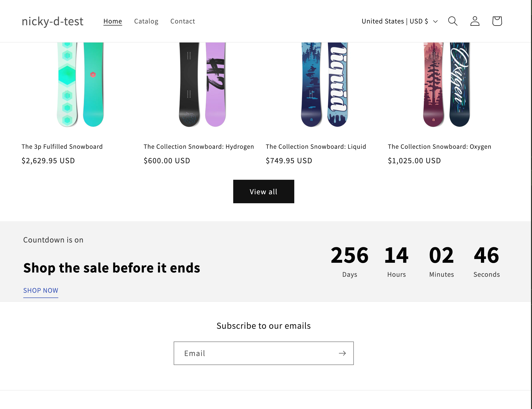Follow the SHOP NOW link
Image resolution: width=532 pixels, height=409 pixels.
pos(41,290)
